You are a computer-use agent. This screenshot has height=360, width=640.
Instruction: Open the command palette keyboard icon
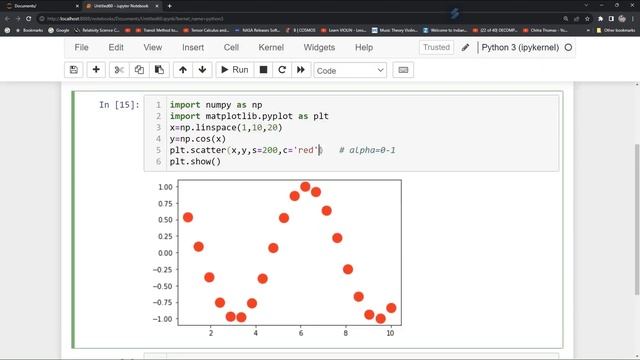point(403,70)
